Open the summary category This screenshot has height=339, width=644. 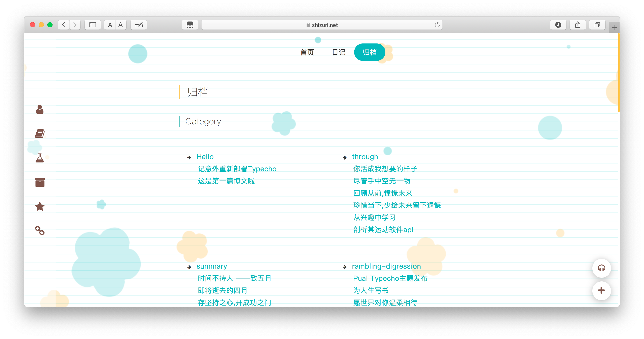point(212,266)
